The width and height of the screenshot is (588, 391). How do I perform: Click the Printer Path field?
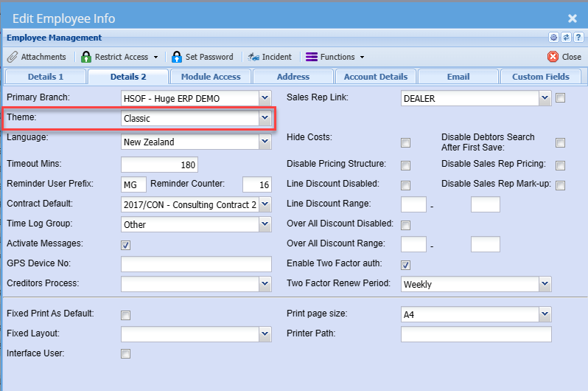point(476,334)
